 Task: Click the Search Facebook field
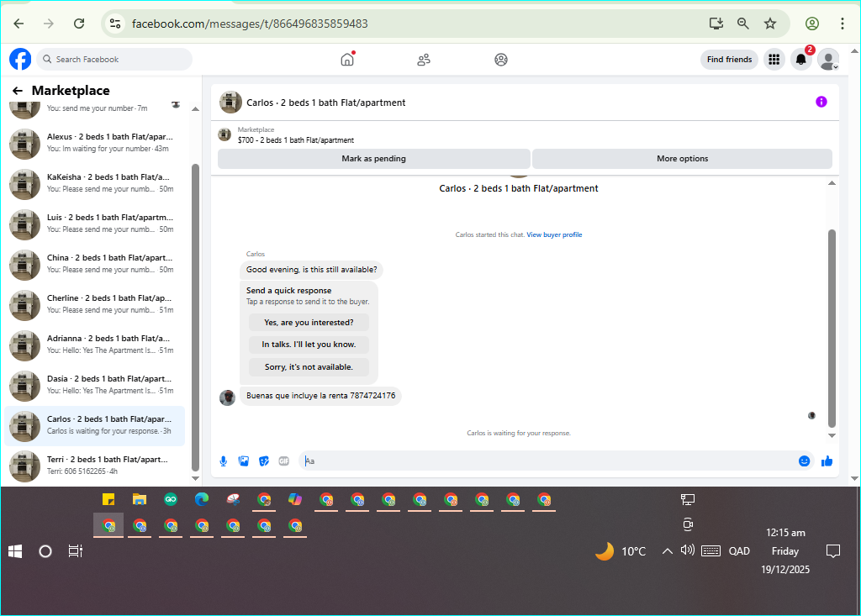click(114, 60)
